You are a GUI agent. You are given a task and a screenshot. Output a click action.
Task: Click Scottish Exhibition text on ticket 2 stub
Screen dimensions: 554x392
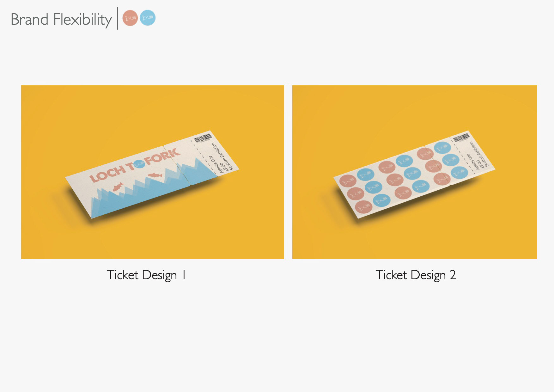pyautogui.click(x=479, y=154)
